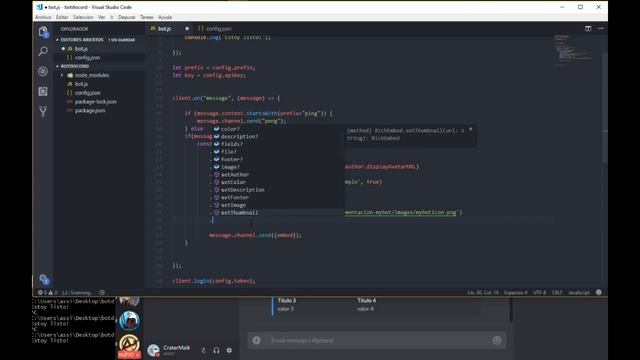Open the Source Control view icon
The width and height of the screenshot is (640, 360).
43,111
